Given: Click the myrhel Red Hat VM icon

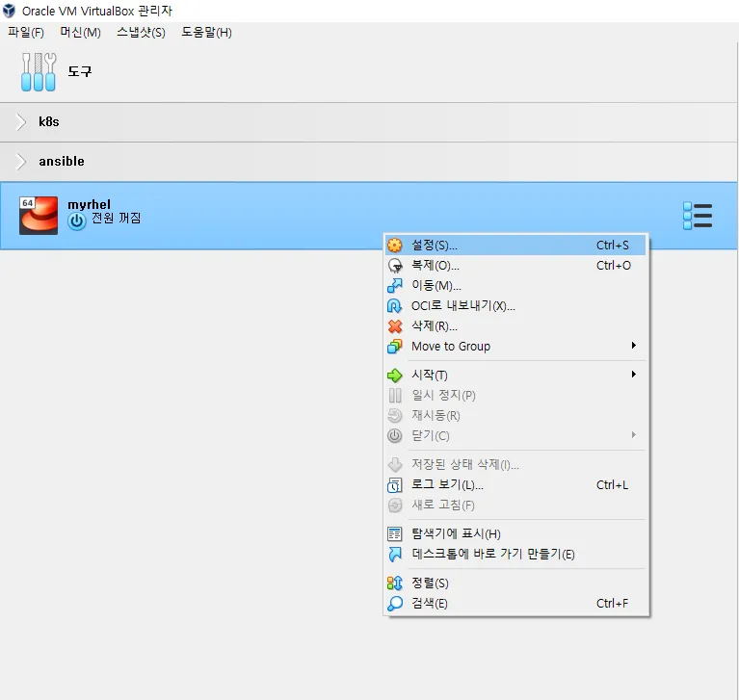Looking at the screenshot, I should point(39,216).
